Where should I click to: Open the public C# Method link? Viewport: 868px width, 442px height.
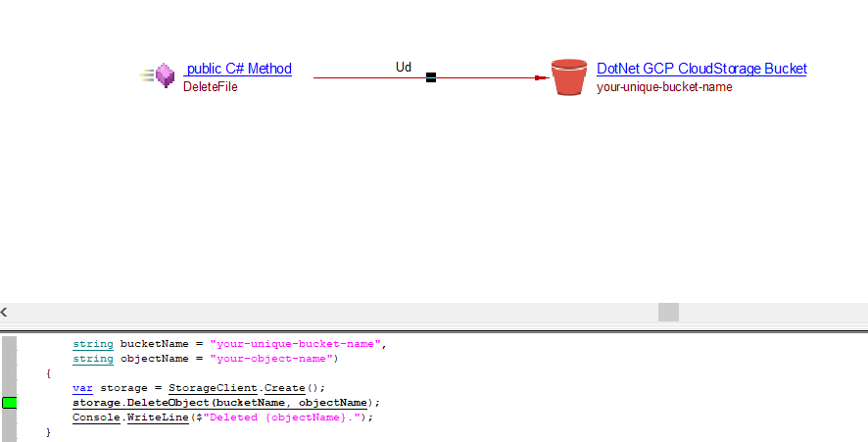[237, 69]
